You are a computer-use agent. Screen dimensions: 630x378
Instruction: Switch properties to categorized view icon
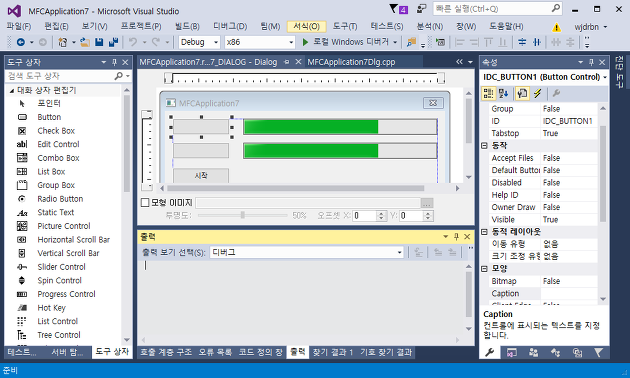pyautogui.click(x=489, y=94)
